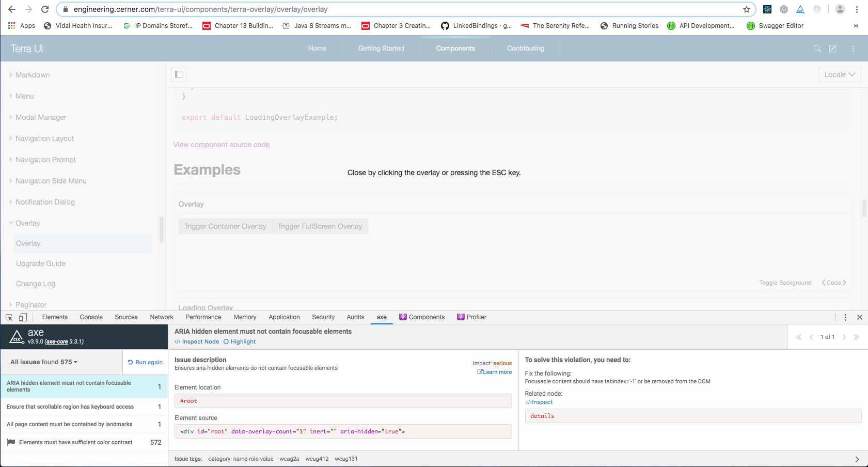This screenshot has height=467, width=868.
Task: Open the Locale dropdown
Action: [840, 74]
